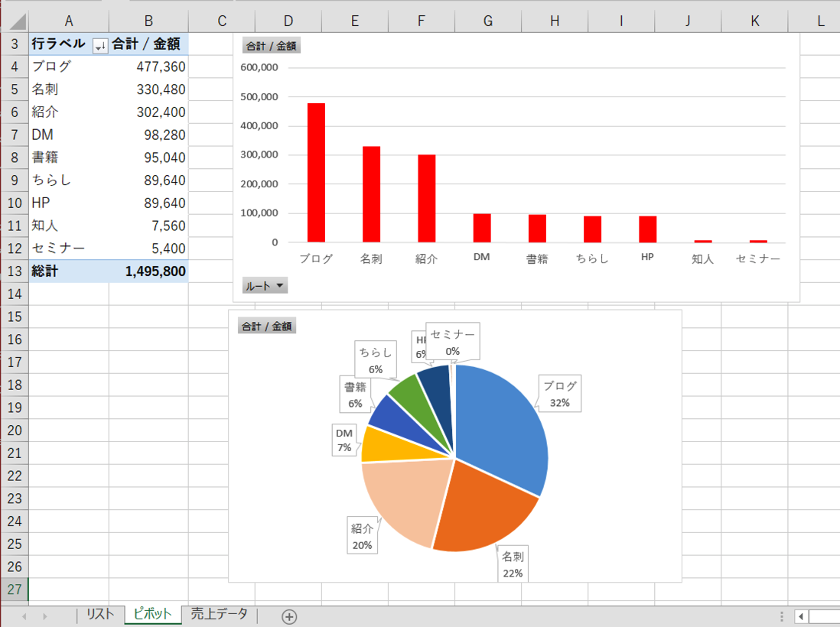Click the 合計 / 金額 button on pie chart
The image size is (840, 627).
point(267,326)
